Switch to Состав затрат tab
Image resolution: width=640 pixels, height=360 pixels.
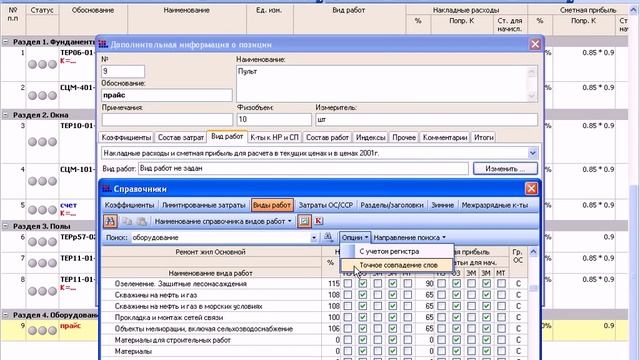click(180, 138)
